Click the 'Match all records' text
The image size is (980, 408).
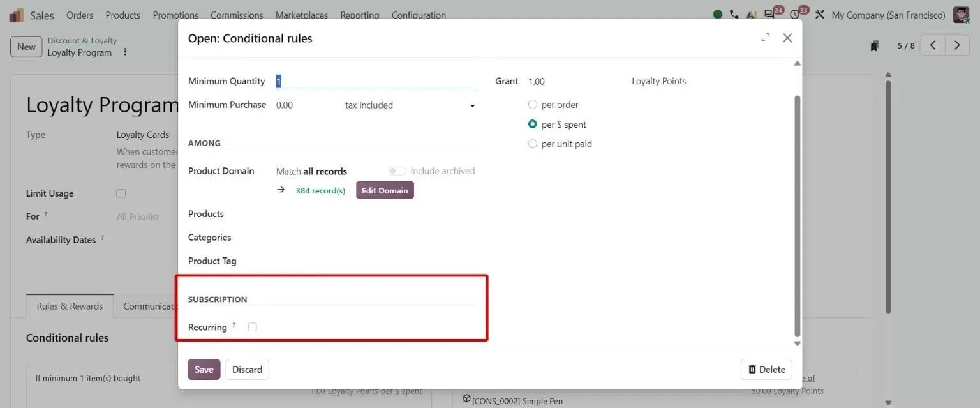pos(311,171)
